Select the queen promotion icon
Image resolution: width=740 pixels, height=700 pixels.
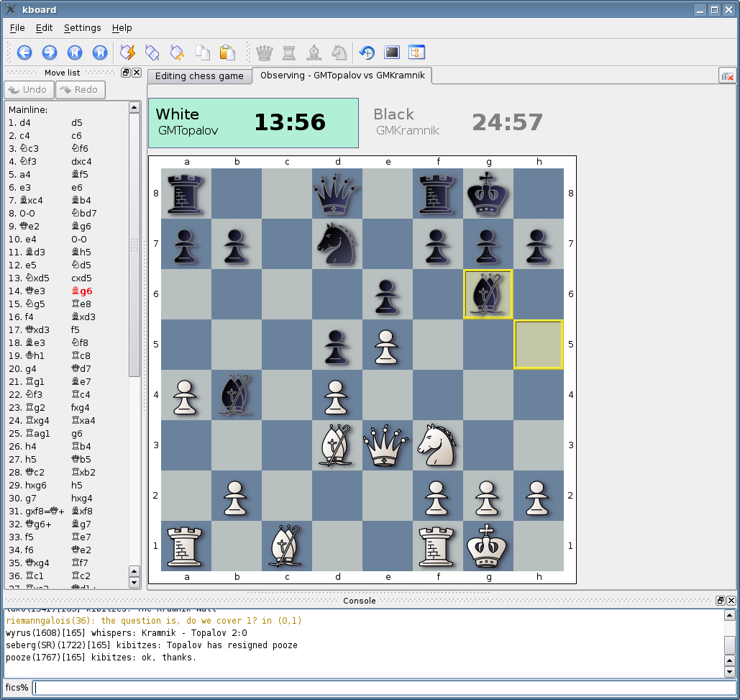(265, 53)
